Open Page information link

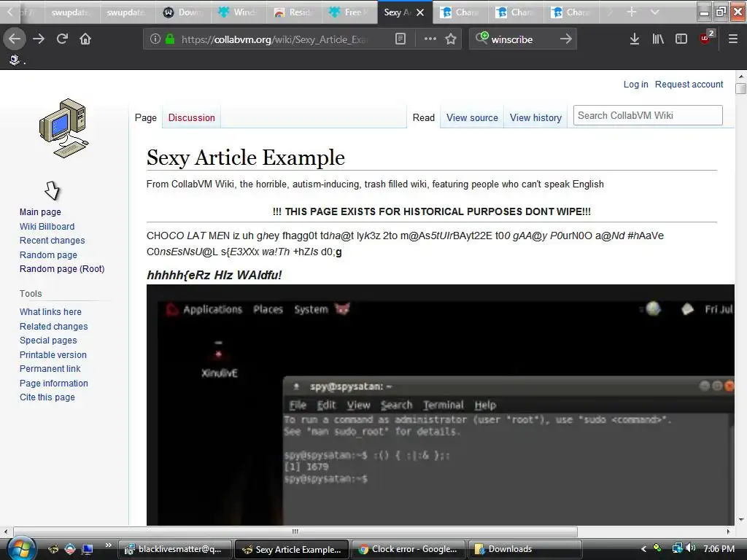[x=54, y=384]
